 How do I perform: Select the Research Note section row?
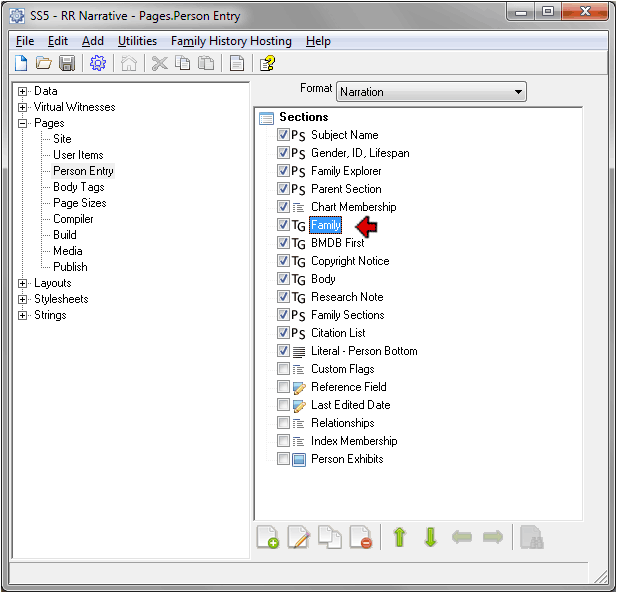click(x=347, y=297)
